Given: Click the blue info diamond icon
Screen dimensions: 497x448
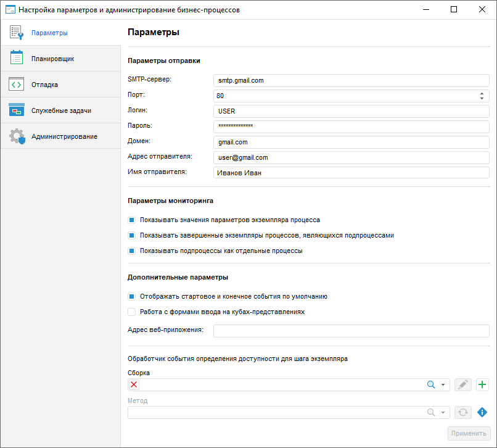Looking at the screenshot, I should (482, 412).
